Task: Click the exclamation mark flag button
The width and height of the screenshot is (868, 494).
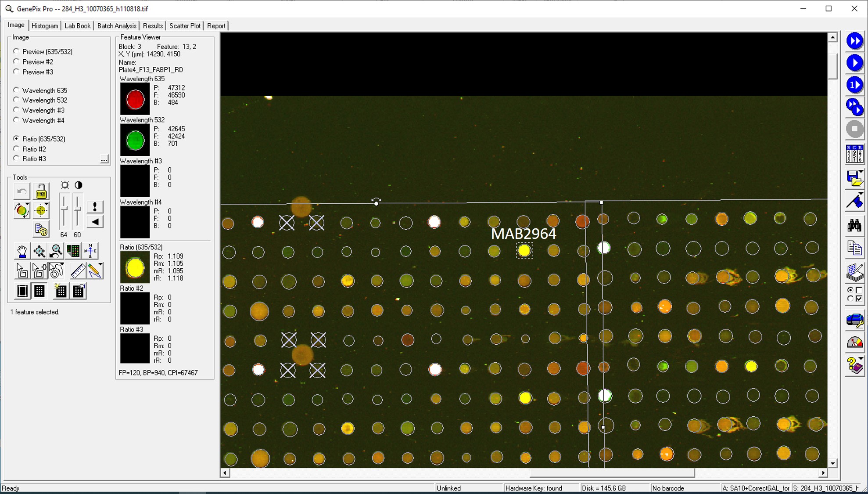Action: point(95,207)
